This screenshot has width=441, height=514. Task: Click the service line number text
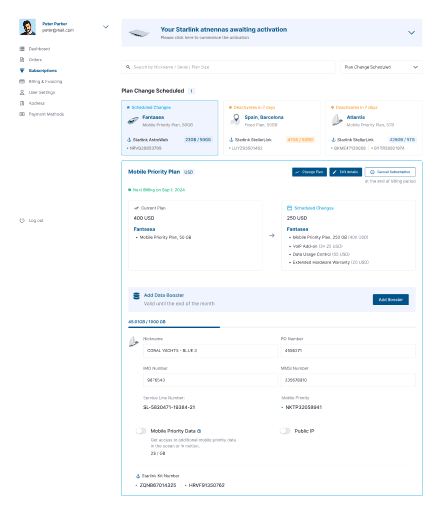(x=169, y=407)
